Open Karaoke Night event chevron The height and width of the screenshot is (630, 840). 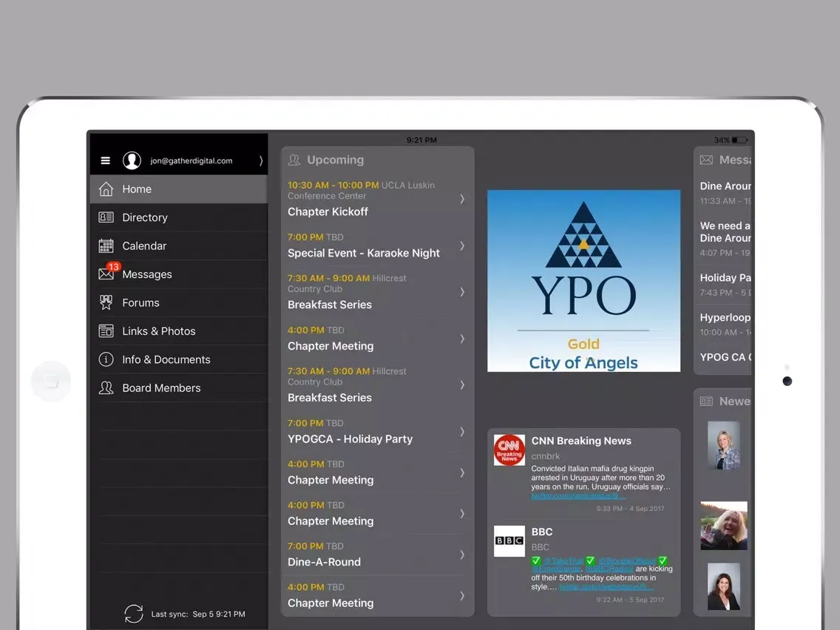pyautogui.click(x=462, y=245)
